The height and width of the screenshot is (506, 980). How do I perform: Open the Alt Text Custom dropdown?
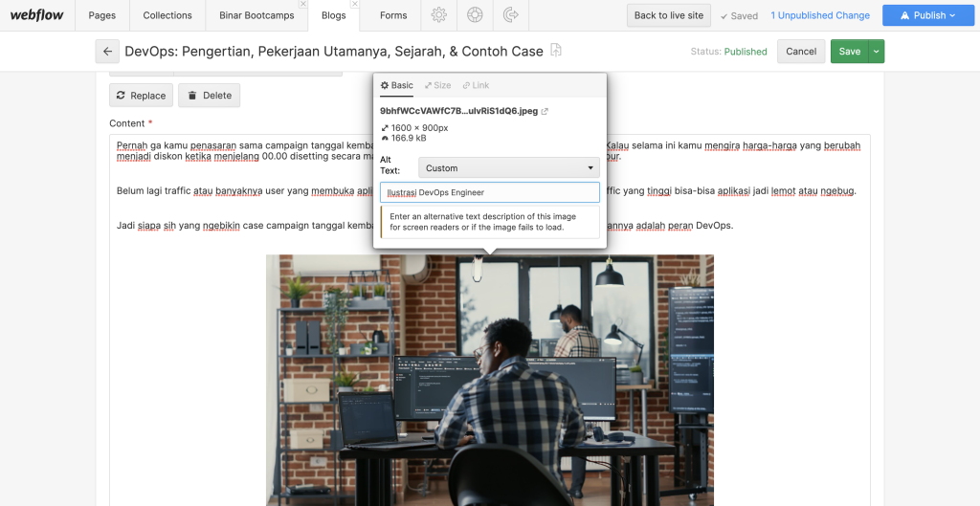(x=509, y=168)
